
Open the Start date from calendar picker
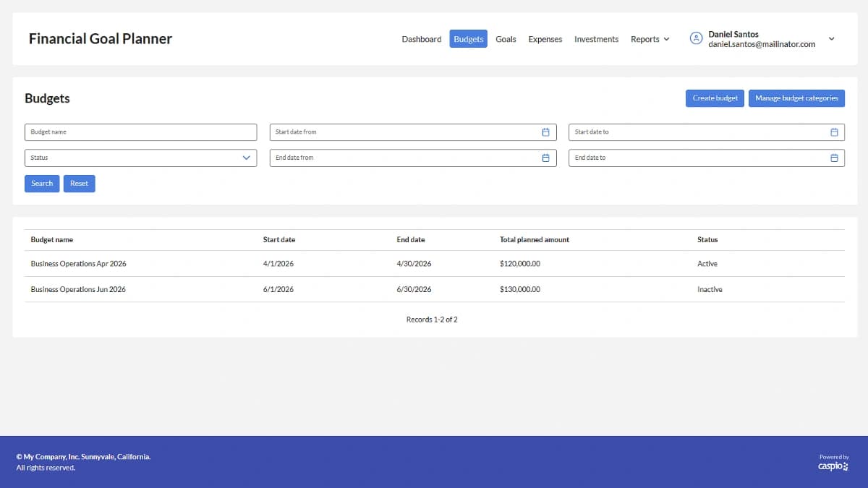coord(545,132)
